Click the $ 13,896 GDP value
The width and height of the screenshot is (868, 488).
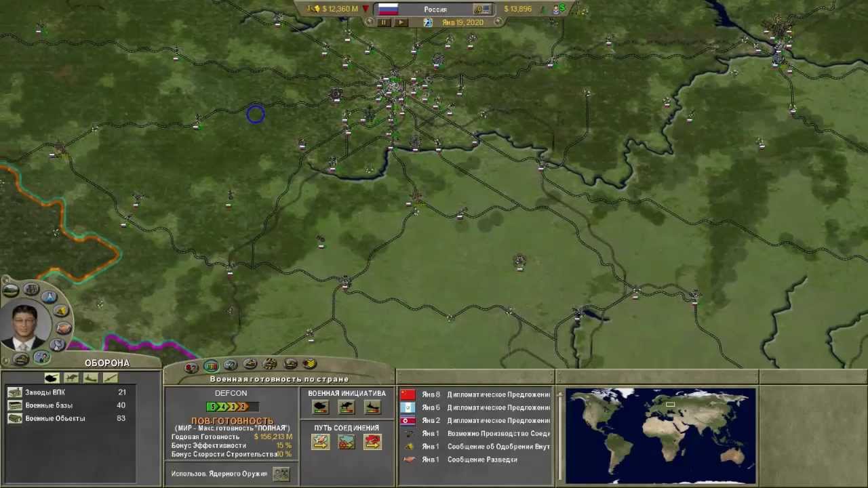click(518, 9)
